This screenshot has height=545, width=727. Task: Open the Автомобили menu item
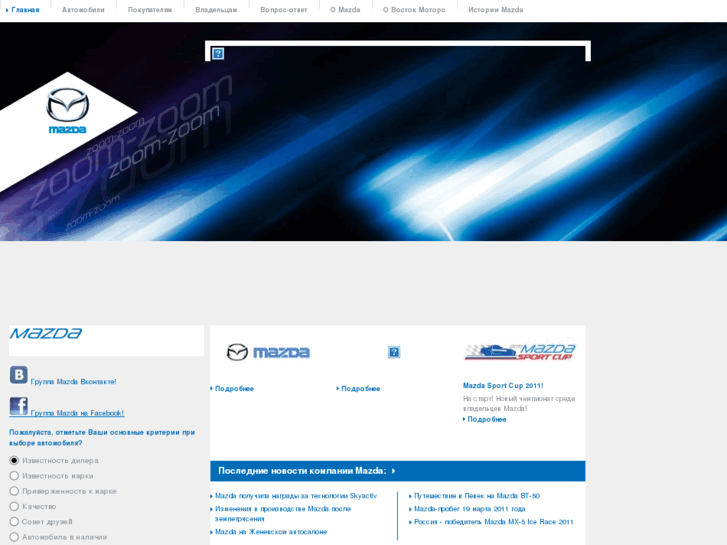[x=83, y=10]
